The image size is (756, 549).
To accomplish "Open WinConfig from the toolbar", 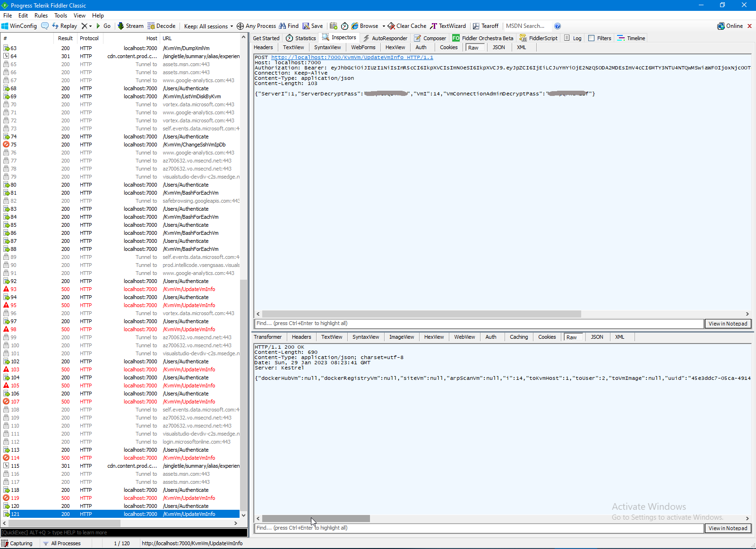I will pyautogui.click(x=19, y=26).
